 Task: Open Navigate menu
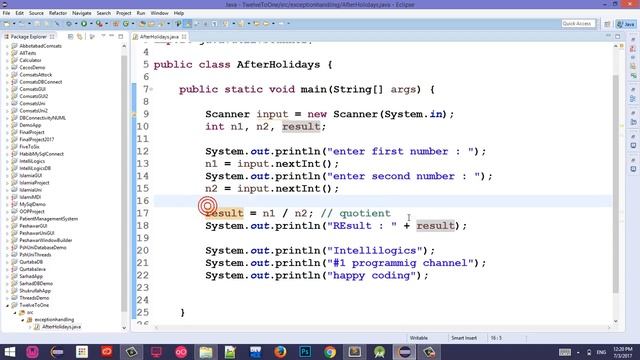[82, 13]
